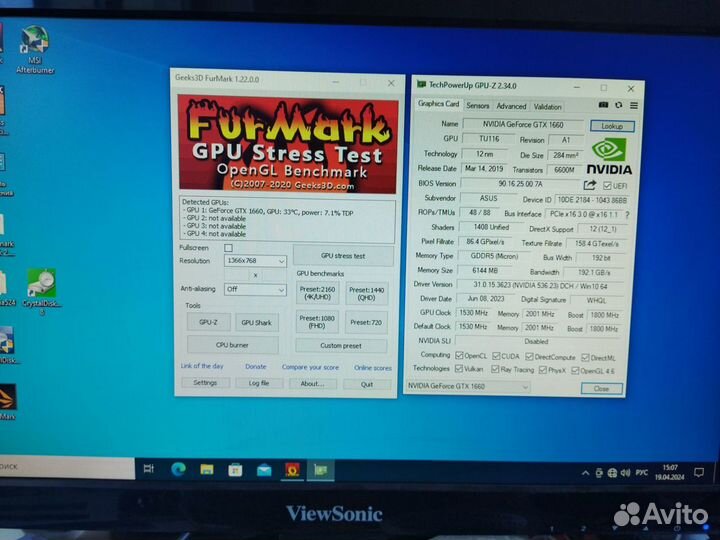Open Compare your score link
The height and width of the screenshot is (540, 720).
[310, 367]
